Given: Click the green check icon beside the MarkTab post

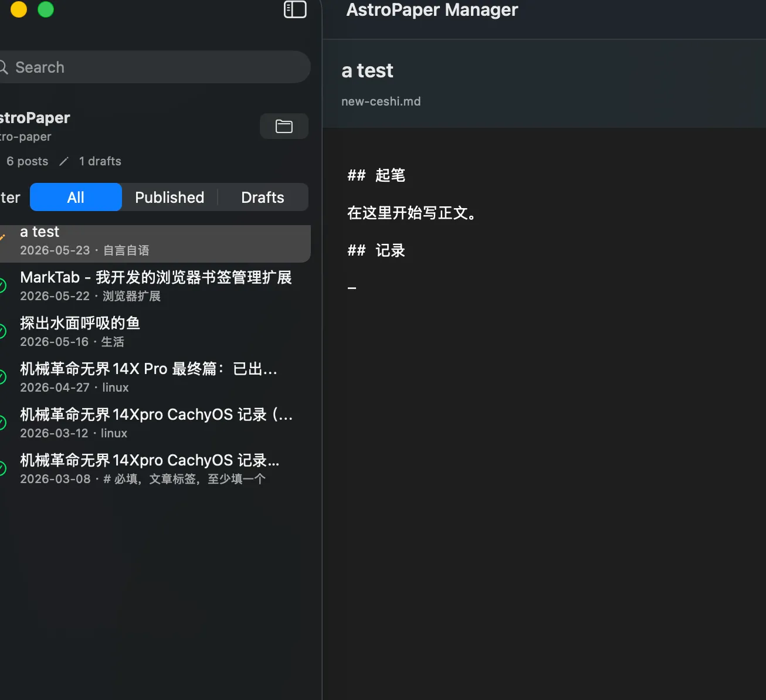Looking at the screenshot, I should click(x=2, y=286).
